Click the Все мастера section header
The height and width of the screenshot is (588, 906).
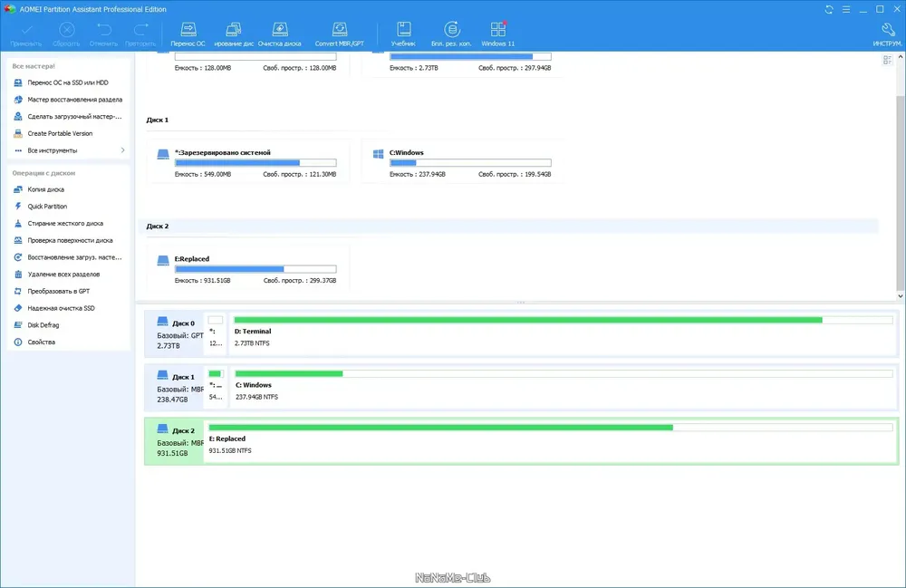pyautogui.click(x=34, y=66)
